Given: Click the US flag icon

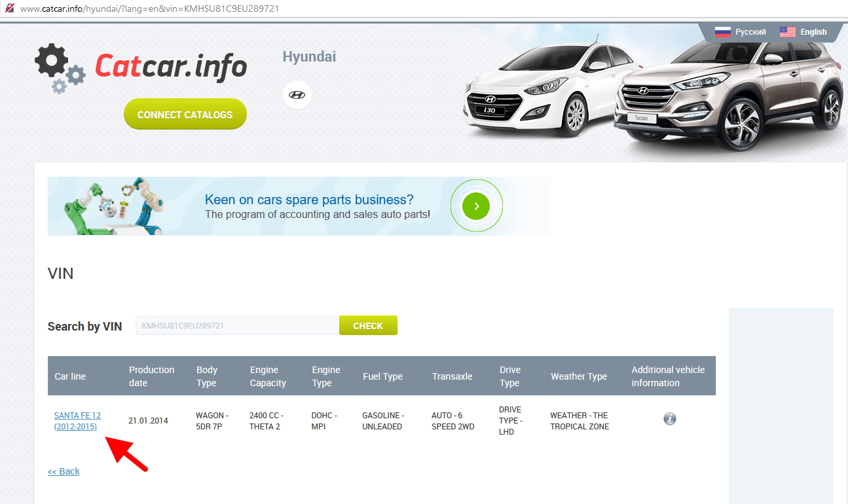Looking at the screenshot, I should tap(787, 32).
